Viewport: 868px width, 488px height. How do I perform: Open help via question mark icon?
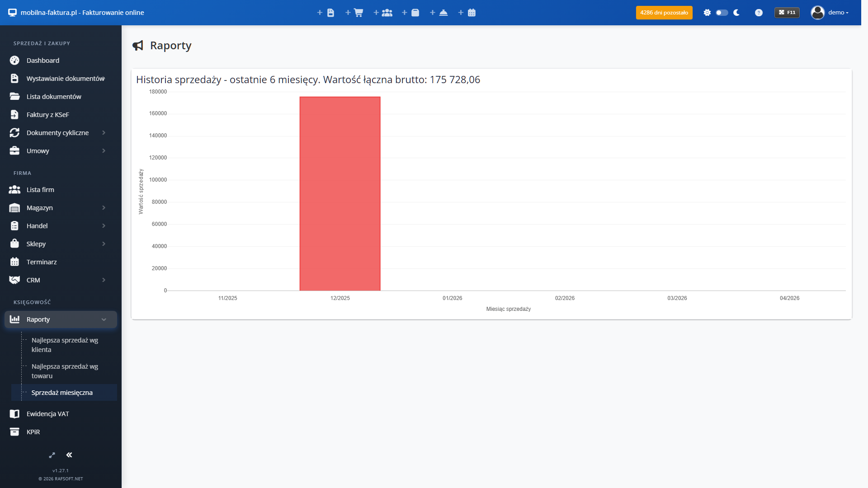[x=759, y=13]
